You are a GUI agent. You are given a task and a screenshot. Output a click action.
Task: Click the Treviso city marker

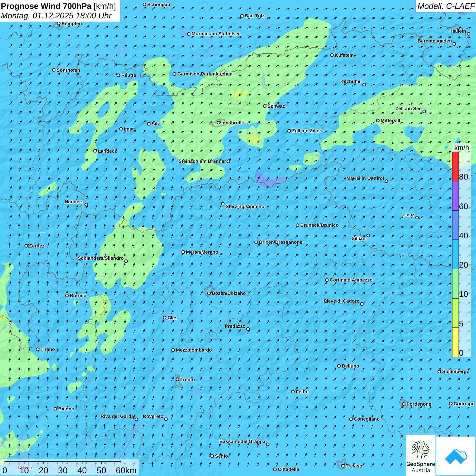343,466
